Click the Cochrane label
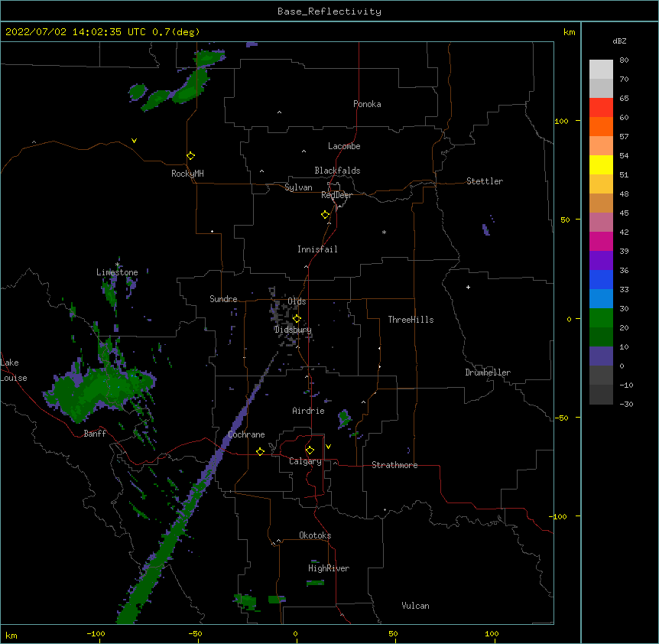Viewport: 659px width, 644px height. click(246, 434)
